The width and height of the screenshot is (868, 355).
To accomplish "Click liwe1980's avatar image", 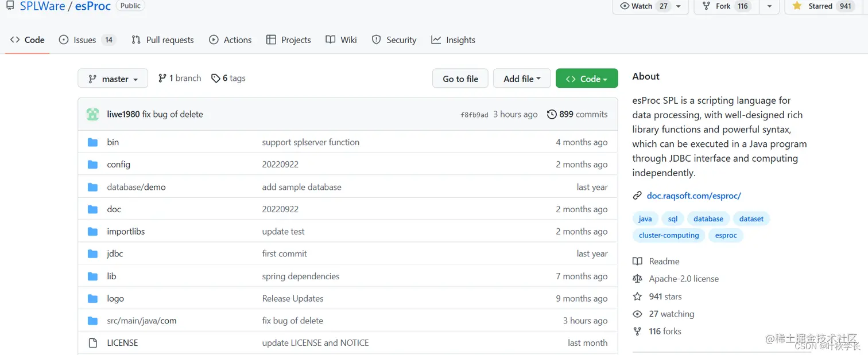I will pyautogui.click(x=92, y=114).
